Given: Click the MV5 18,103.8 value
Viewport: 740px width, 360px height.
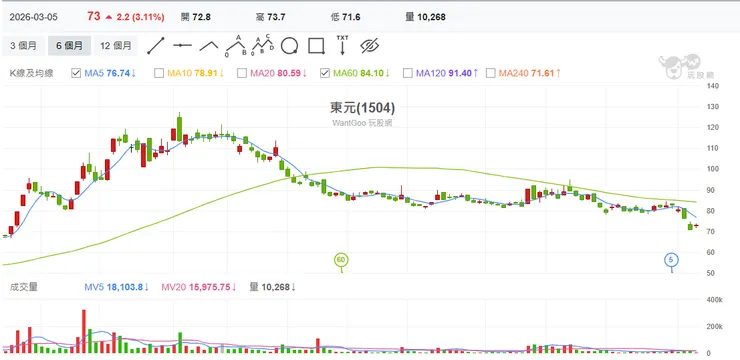Looking at the screenshot, I should (117, 287).
